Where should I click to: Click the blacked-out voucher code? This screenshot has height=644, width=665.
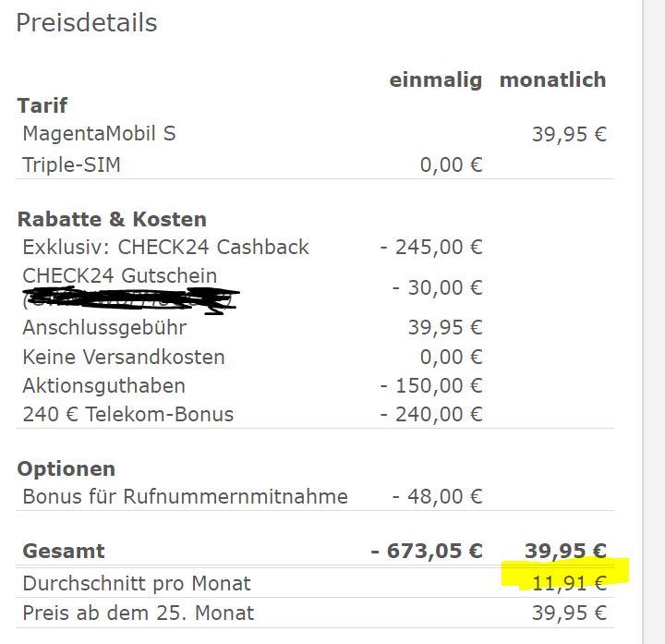(x=129, y=299)
